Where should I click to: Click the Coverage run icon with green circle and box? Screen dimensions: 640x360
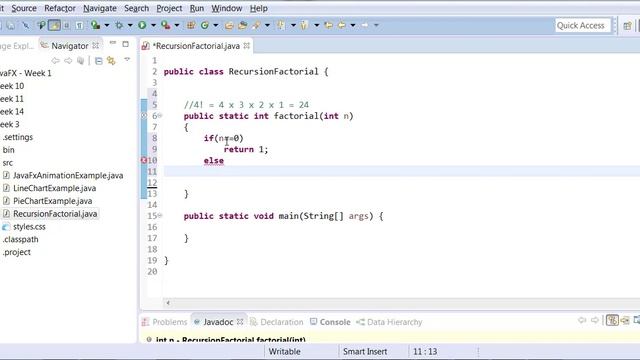point(96,25)
